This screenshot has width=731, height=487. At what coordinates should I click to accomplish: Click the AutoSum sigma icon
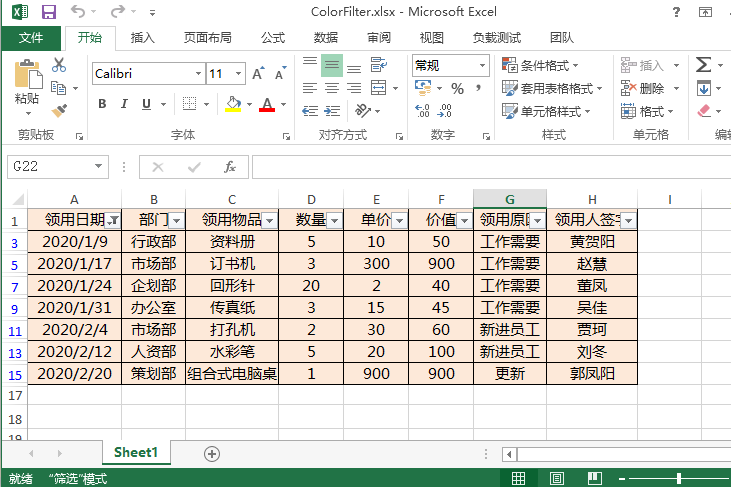[x=703, y=65]
